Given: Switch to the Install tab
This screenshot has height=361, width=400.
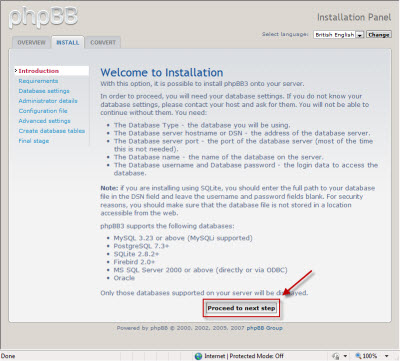Looking at the screenshot, I should (68, 43).
